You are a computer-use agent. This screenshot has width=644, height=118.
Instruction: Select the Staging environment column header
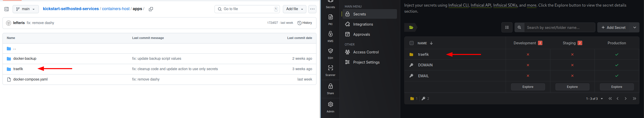point(572,43)
